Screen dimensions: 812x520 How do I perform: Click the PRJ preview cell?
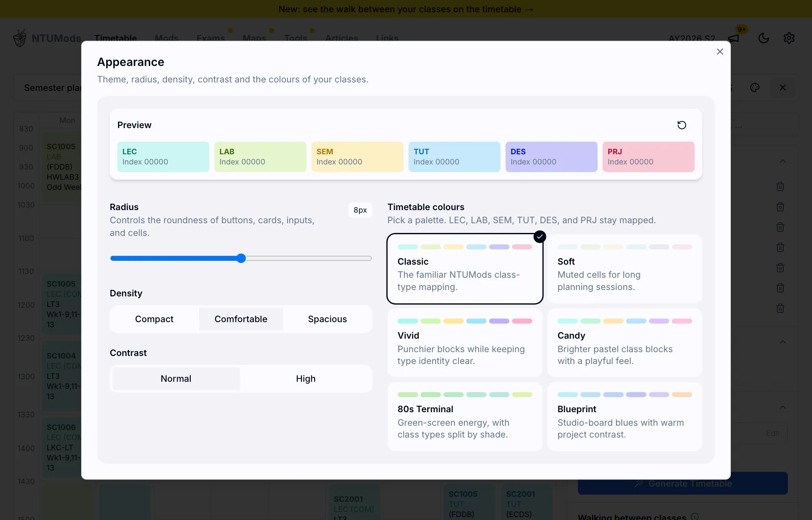pyautogui.click(x=648, y=157)
